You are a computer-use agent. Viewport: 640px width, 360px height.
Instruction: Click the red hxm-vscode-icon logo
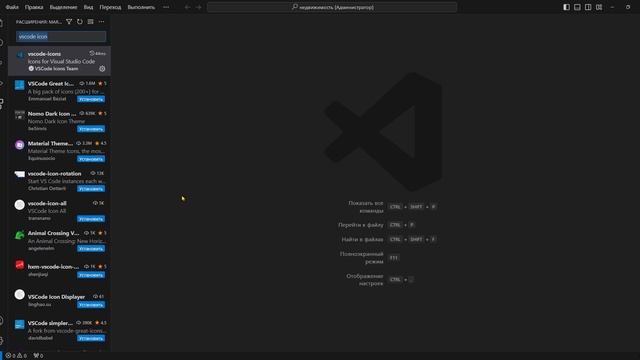point(20,265)
